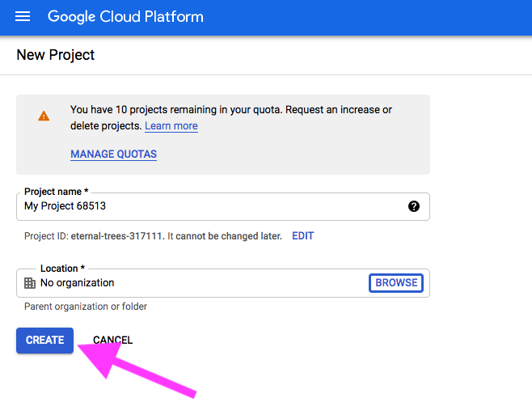Click the Location field label
Viewport: 532px width, 402px height.
pyautogui.click(x=62, y=269)
